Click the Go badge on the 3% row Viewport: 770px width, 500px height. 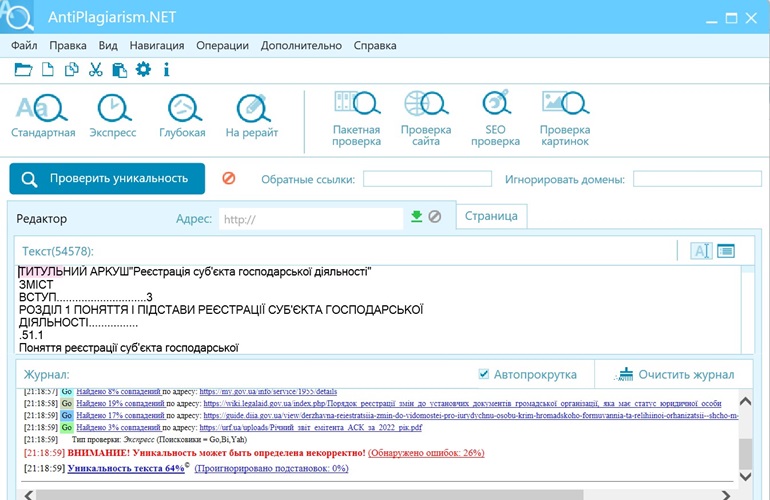click(x=67, y=427)
